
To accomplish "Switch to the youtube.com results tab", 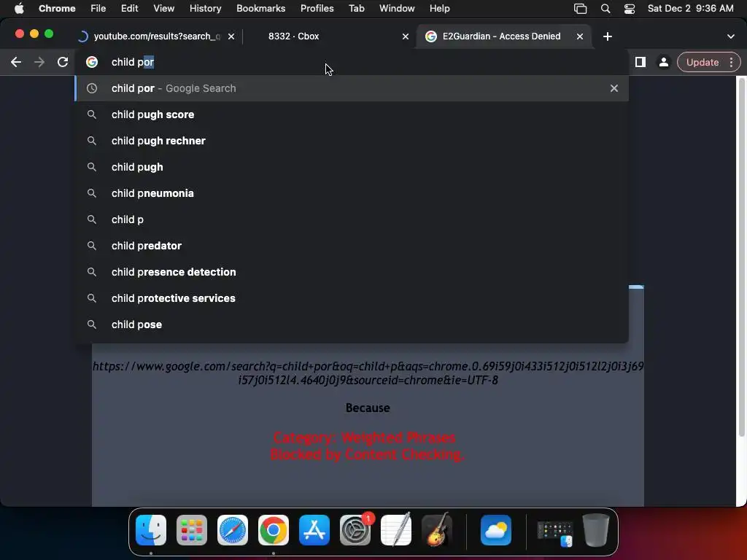I will (x=156, y=36).
